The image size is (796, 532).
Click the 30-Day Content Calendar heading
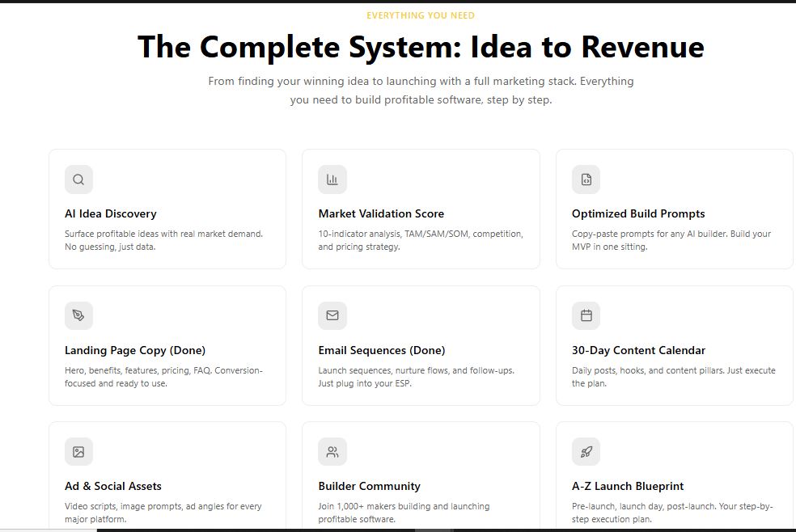638,350
